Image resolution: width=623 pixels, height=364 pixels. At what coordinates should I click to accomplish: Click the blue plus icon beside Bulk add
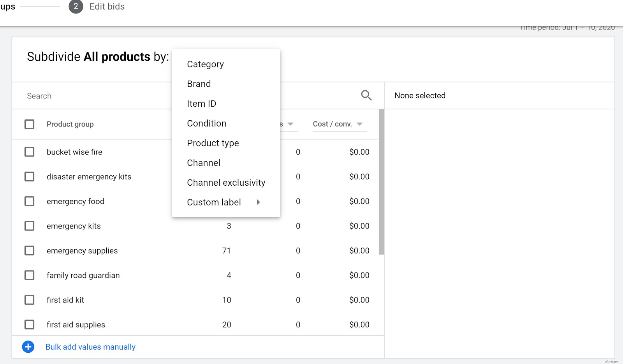pyautogui.click(x=28, y=346)
